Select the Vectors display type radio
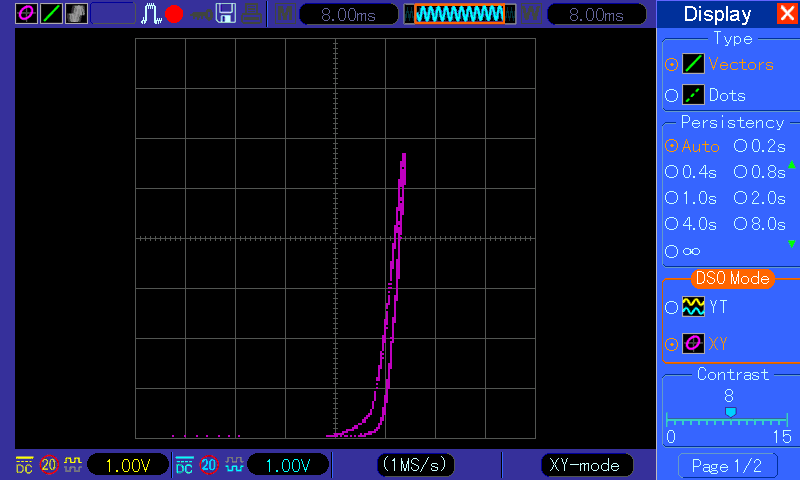This screenshot has height=480, width=800. 671,65
